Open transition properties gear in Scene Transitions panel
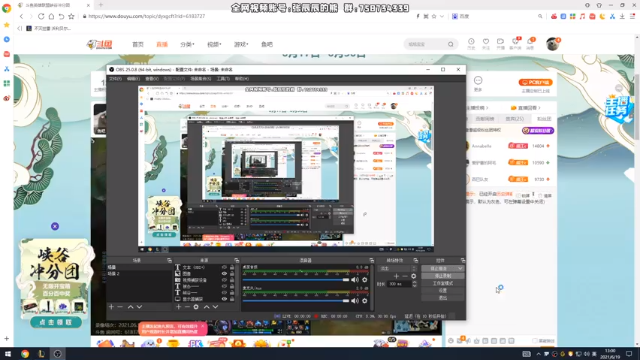 [413, 276]
